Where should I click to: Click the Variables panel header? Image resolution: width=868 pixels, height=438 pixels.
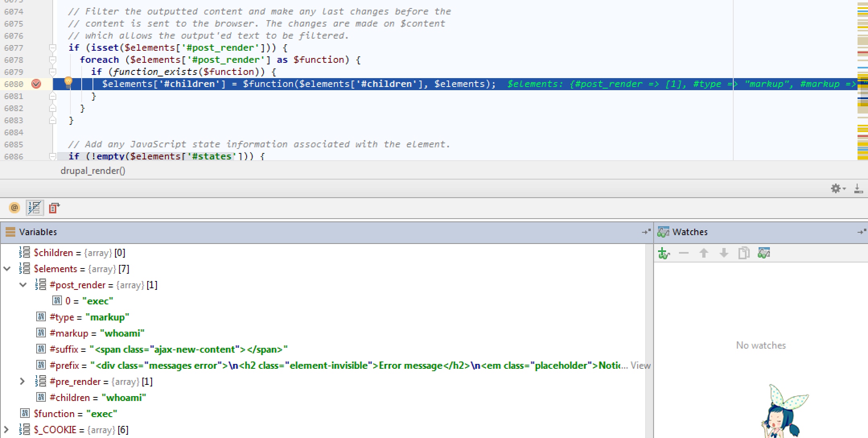(38, 232)
